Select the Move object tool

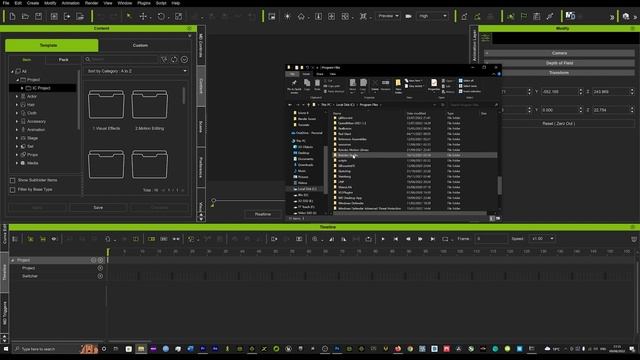point(143,16)
